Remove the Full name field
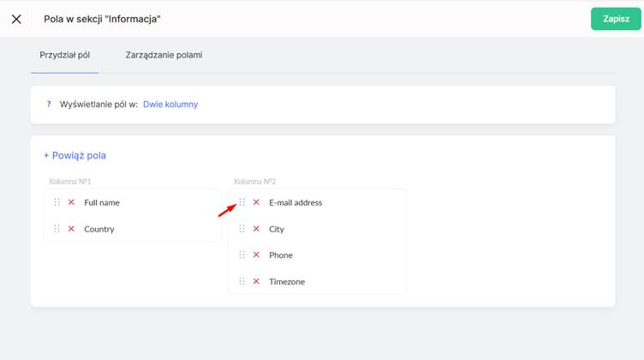 71,202
